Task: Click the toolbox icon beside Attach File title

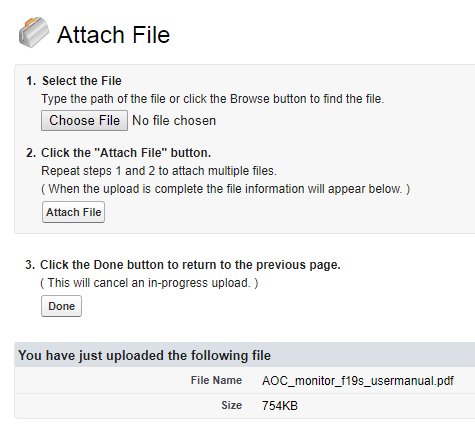Action: [x=34, y=32]
